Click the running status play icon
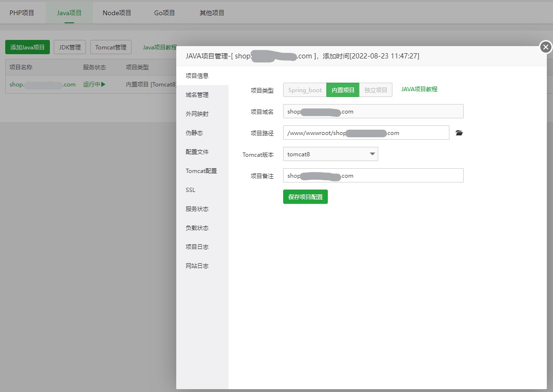Screen dimensions: 553x392 [103, 85]
